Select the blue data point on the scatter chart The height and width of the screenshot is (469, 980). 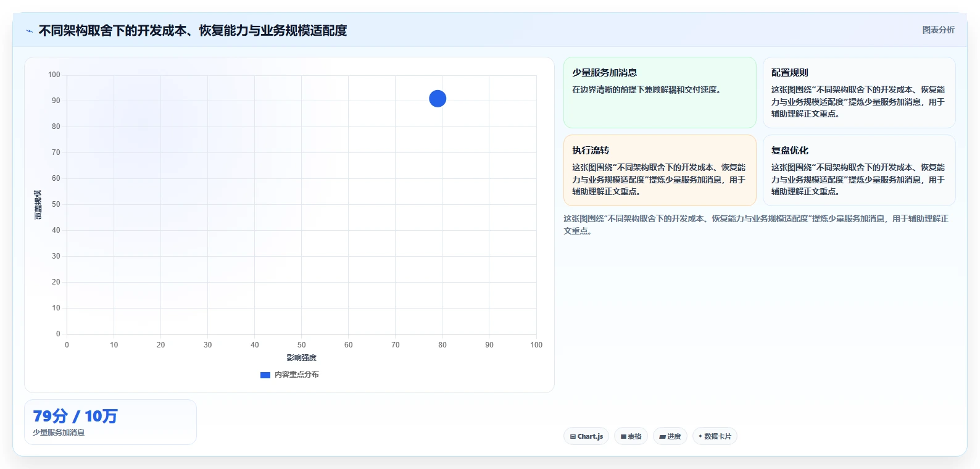[x=438, y=99]
